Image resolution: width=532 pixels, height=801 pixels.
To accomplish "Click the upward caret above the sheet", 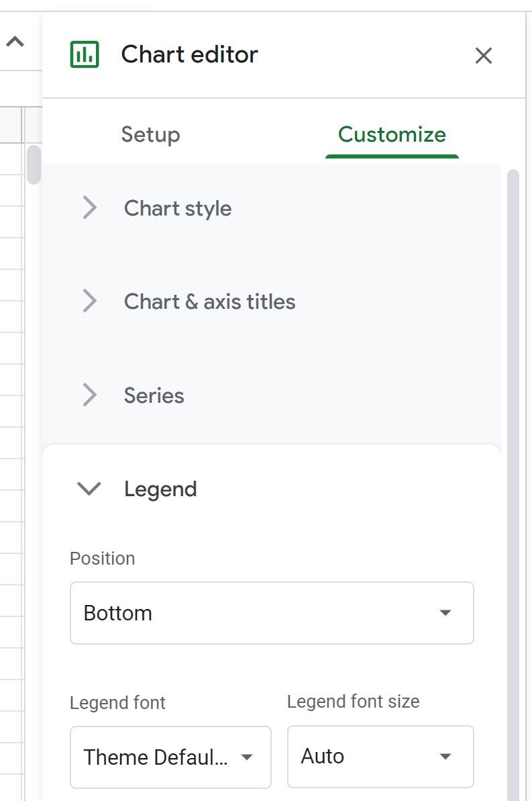I will pos(15,42).
